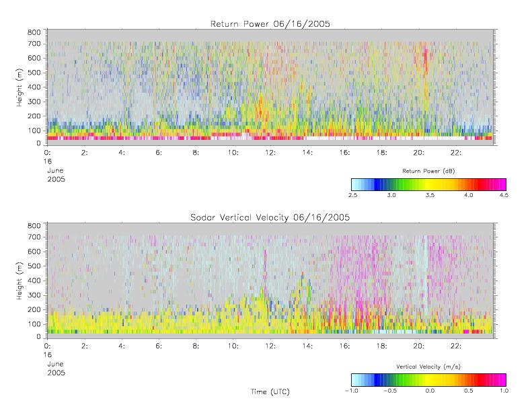Image resolution: width=532 pixels, height=411 pixels.
Task: Click the 3.5 tick on Return Power colorbar
Action: pos(430,195)
